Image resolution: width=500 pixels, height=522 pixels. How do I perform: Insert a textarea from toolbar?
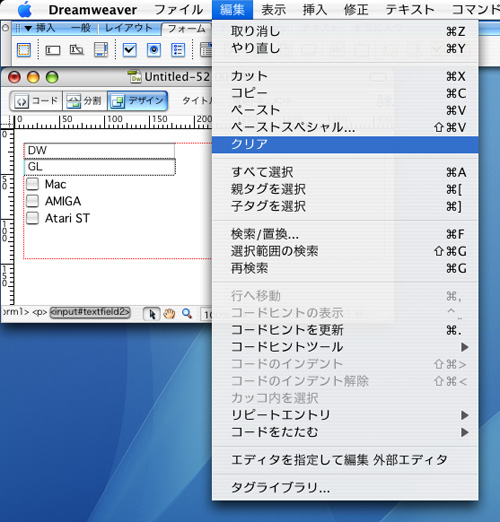pyautogui.click(x=101, y=50)
